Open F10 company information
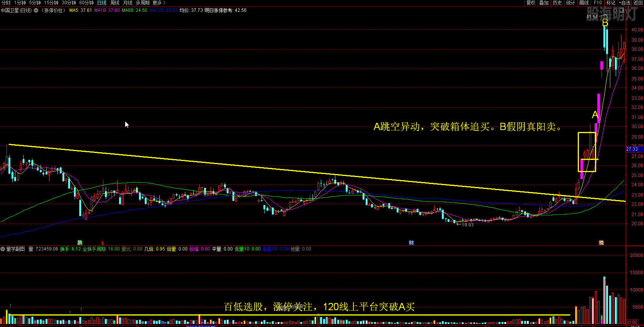Image resolution: width=644 pixels, height=327 pixels. [x=598, y=3]
